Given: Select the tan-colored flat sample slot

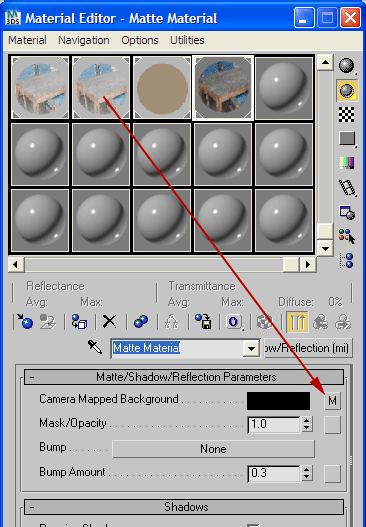Looking at the screenshot, I should point(162,88).
